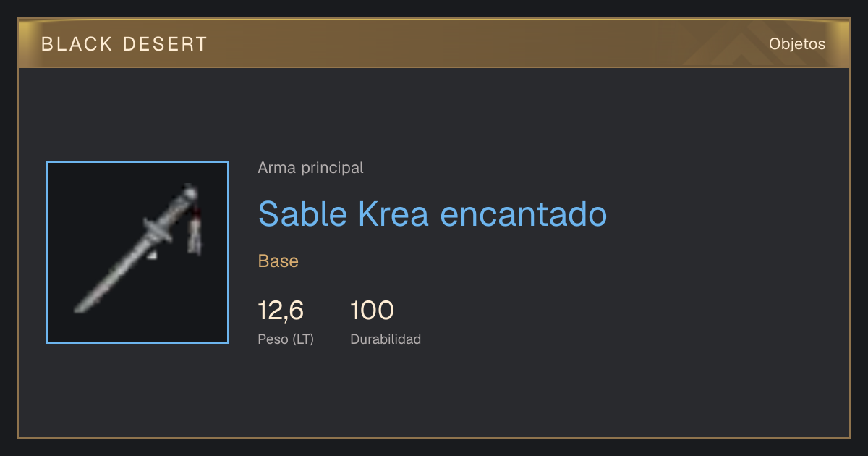
Task: Click the gold header banner bar
Action: (x=434, y=43)
